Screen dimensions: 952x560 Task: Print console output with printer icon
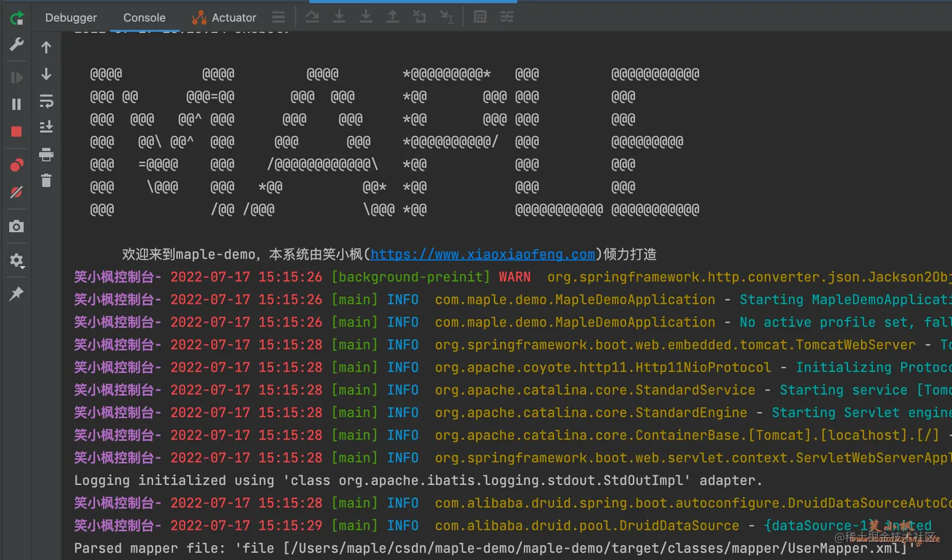point(46,154)
